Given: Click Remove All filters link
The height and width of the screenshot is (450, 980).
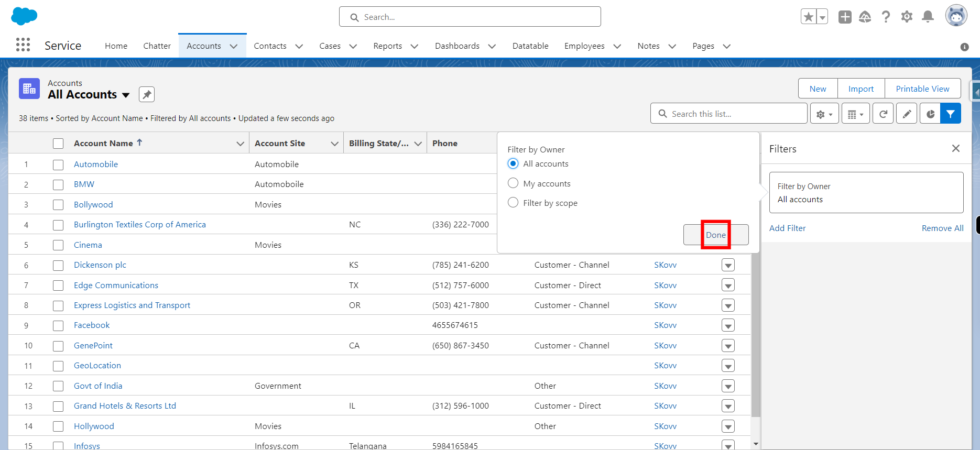Looking at the screenshot, I should pyautogui.click(x=942, y=228).
